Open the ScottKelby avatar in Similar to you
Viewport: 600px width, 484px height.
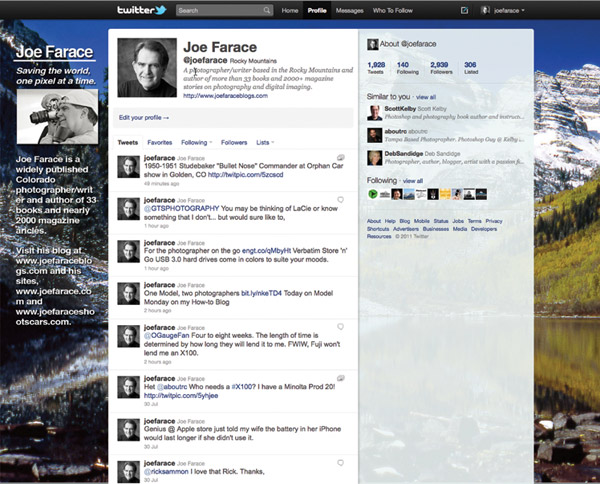coord(375,113)
